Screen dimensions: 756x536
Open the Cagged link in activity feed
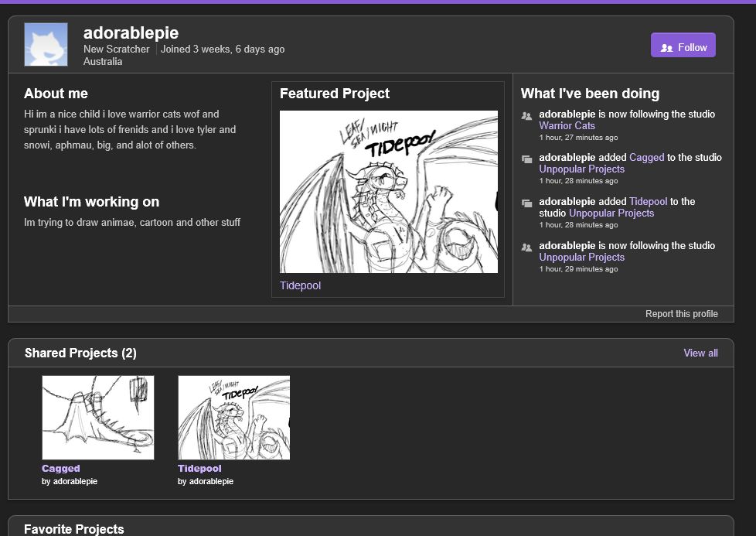(x=646, y=157)
